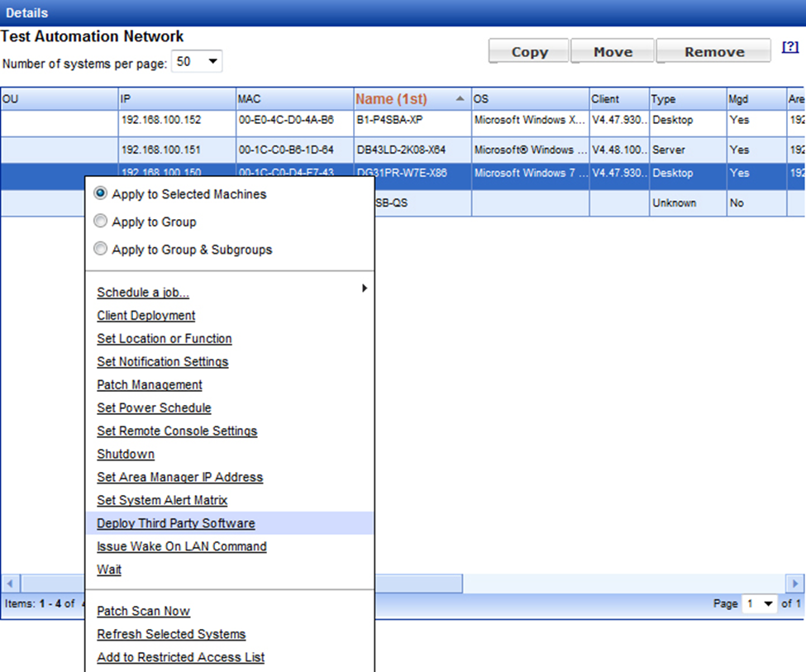
Task: Open the [?] help link
Action: (x=789, y=48)
